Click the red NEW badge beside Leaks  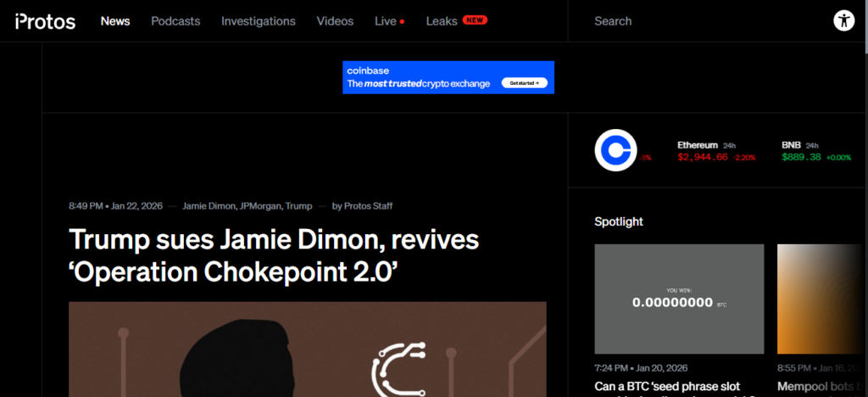(475, 20)
